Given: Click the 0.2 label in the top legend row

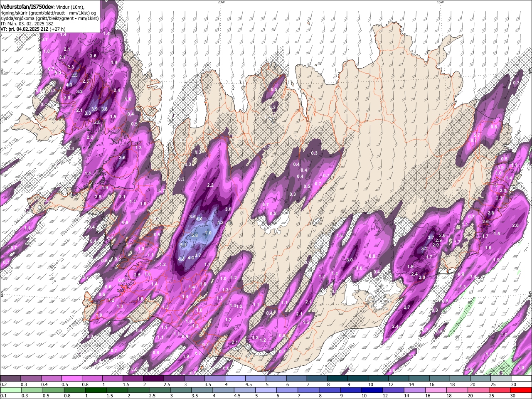Looking at the screenshot, I should click(x=4, y=384).
